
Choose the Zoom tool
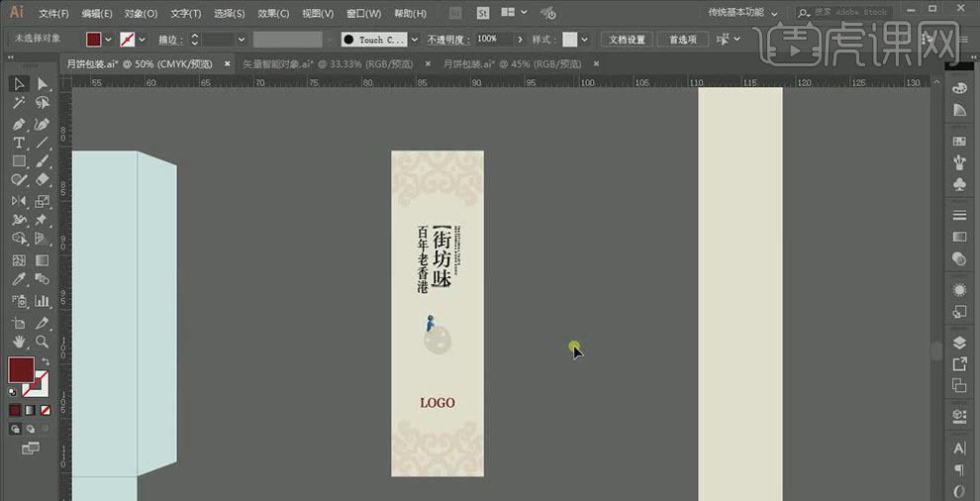[x=42, y=342]
